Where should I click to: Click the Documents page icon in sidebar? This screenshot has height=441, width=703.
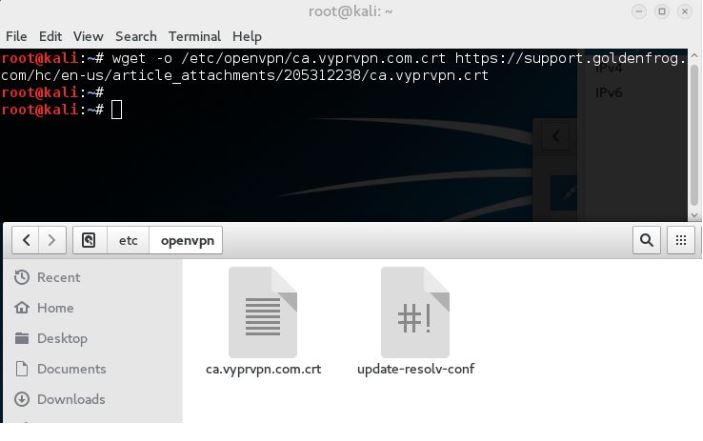[x=22, y=369]
